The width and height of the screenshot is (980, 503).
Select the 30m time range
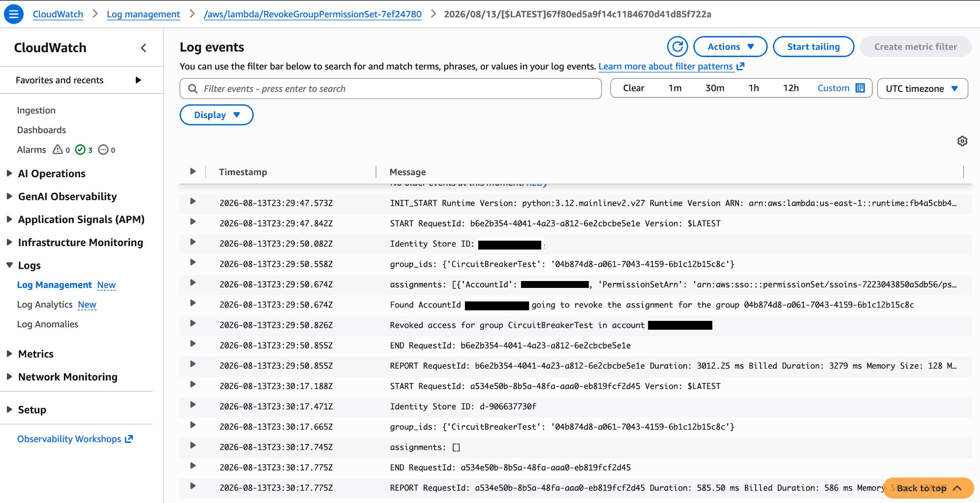pyautogui.click(x=715, y=88)
